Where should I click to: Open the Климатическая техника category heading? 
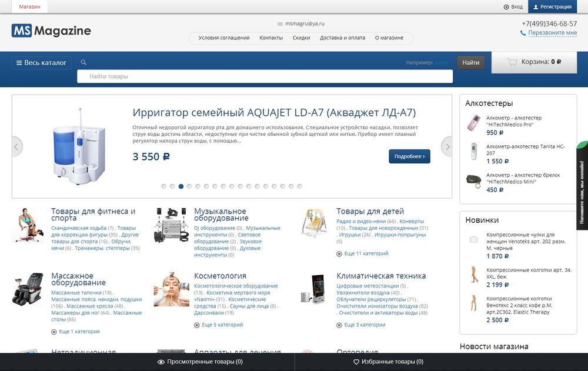[x=381, y=276]
